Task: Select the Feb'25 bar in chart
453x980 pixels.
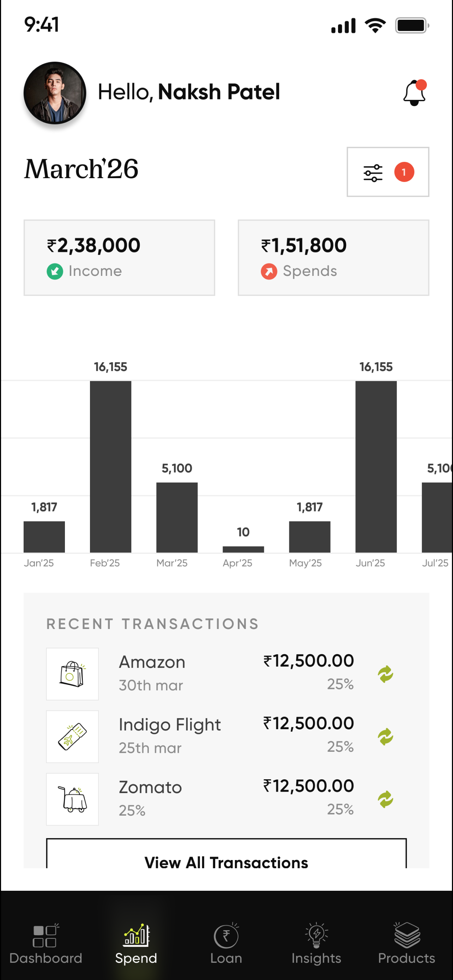Action: coord(110,466)
